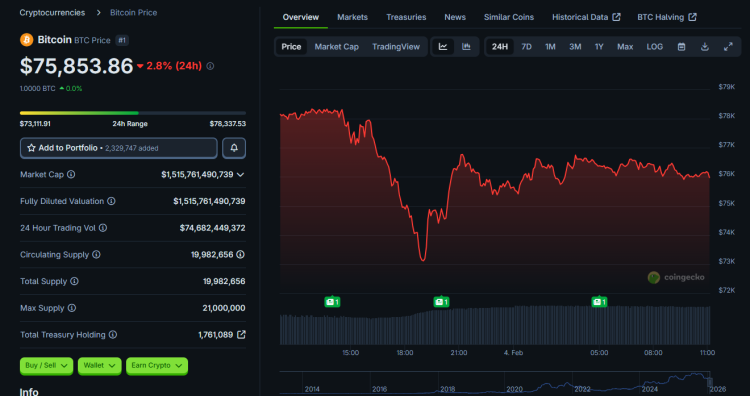Click right handle of timeline navigator
The height and width of the screenshot is (396, 750).
click(710, 382)
